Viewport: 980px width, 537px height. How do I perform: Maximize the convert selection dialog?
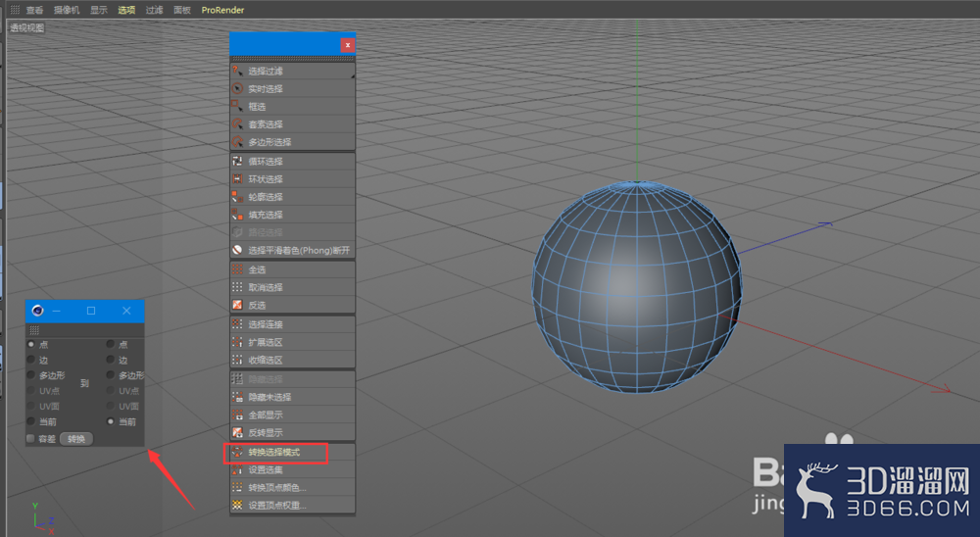90,311
